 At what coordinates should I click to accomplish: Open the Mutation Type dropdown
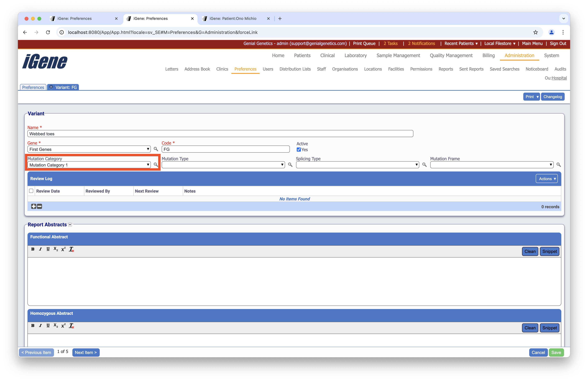point(223,165)
